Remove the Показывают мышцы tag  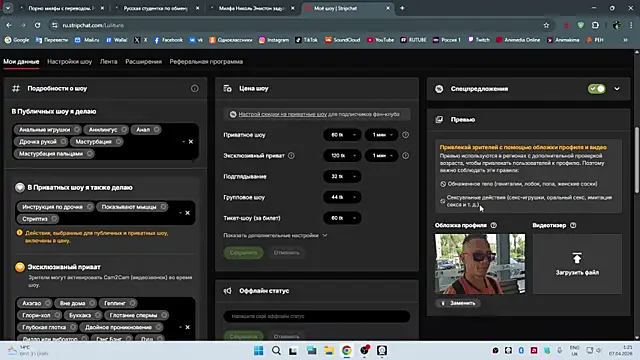click(x=163, y=207)
